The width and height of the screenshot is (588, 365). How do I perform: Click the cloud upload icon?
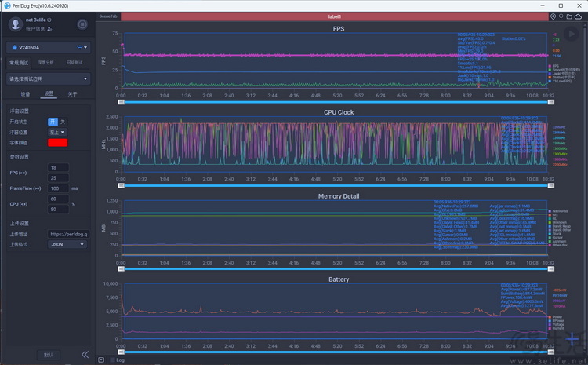(x=579, y=16)
